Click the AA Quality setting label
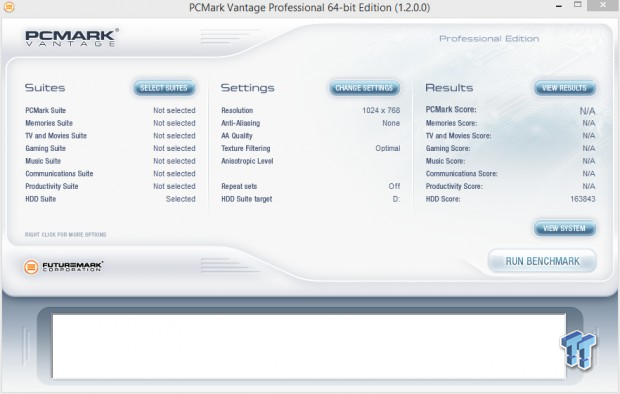 point(237,136)
